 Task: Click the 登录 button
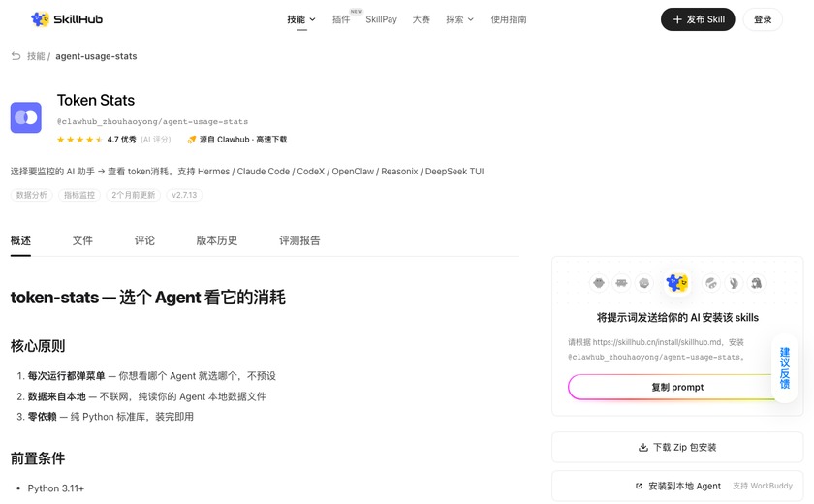pyautogui.click(x=763, y=19)
